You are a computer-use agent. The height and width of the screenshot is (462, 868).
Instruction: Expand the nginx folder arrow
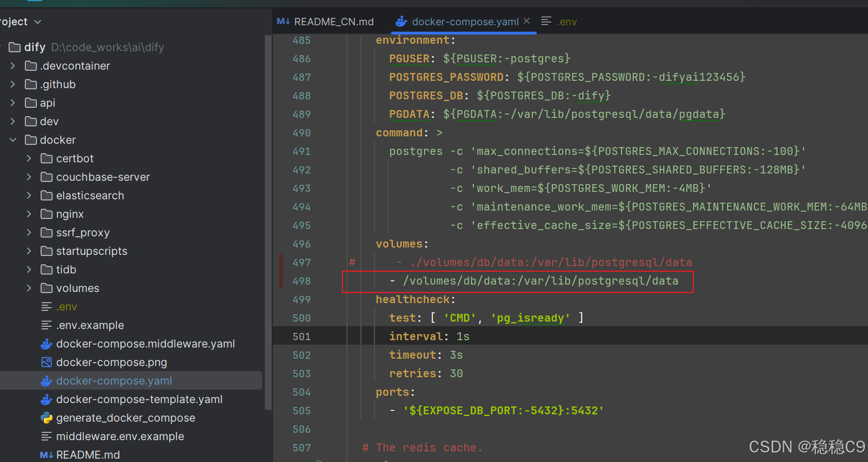coord(29,214)
